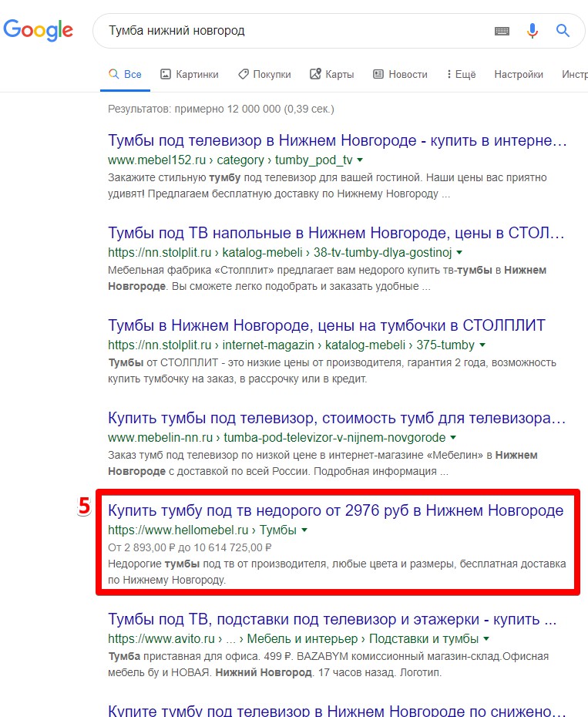Image resolution: width=588 pixels, height=717 pixels.
Task: Click the Все tab magnifier icon
Action: click(113, 74)
